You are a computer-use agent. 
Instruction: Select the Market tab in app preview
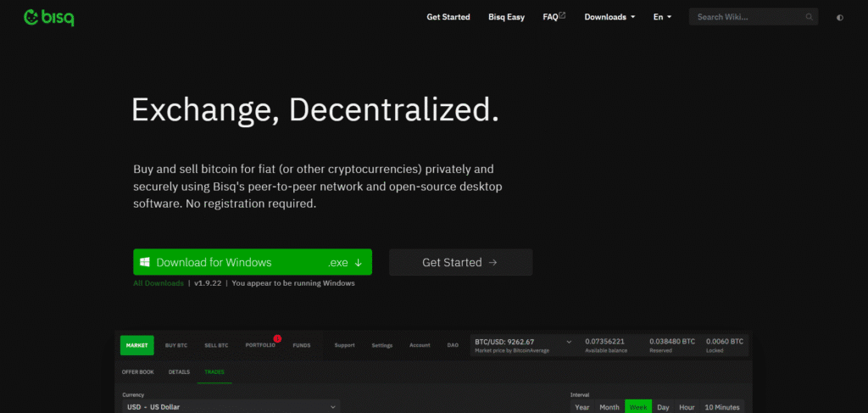tap(136, 345)
